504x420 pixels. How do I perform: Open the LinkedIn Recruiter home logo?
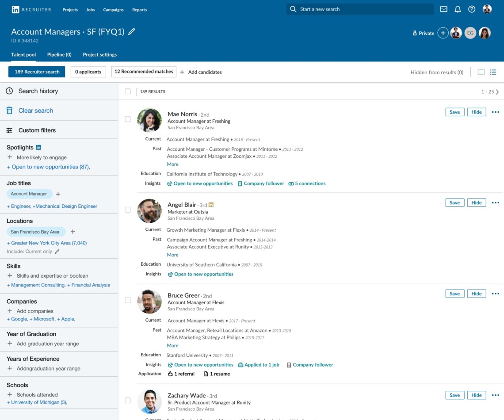(x=31, y=9)
